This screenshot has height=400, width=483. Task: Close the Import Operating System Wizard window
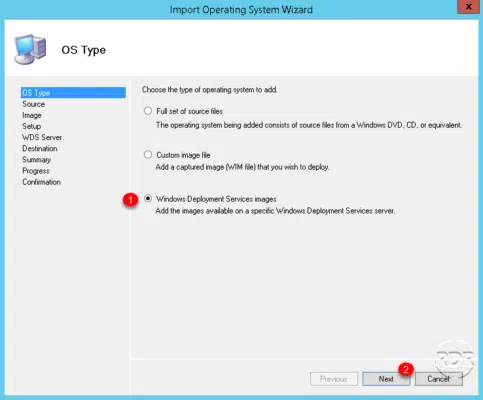point(468,7)
